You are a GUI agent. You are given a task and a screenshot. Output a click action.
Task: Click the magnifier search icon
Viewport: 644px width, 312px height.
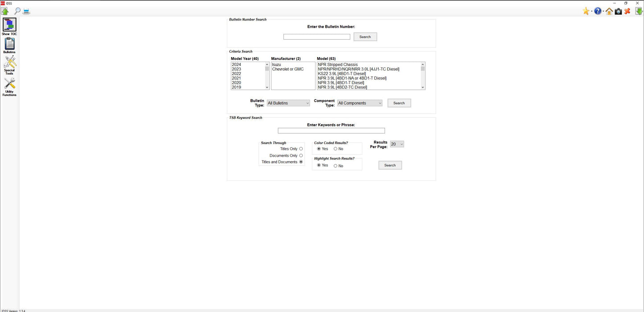point(17,11)
